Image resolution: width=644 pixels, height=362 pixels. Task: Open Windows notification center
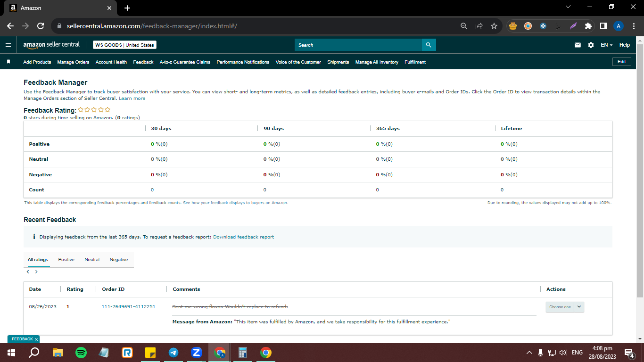click(629, 353)
